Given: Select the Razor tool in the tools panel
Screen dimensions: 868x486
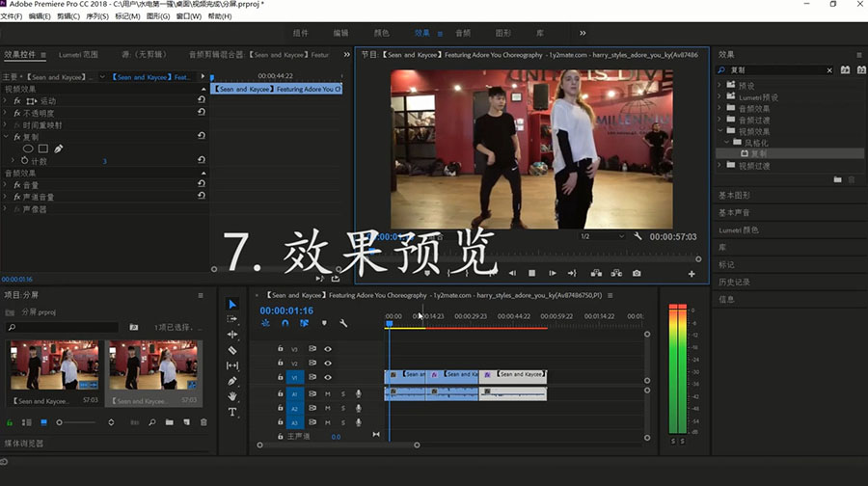Looking at the screenshot, I should [232, 350].
